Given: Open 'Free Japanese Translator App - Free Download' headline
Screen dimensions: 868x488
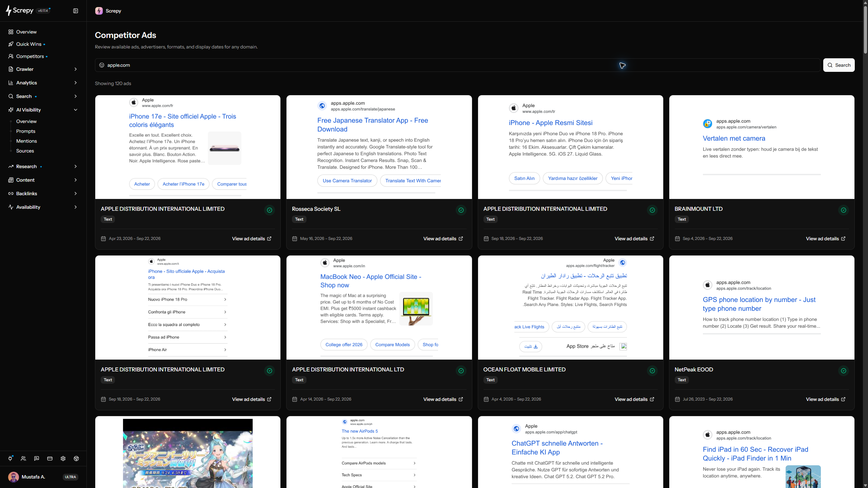Looking at the screenshot, I should pyautogui.click(x=373, y=125).
